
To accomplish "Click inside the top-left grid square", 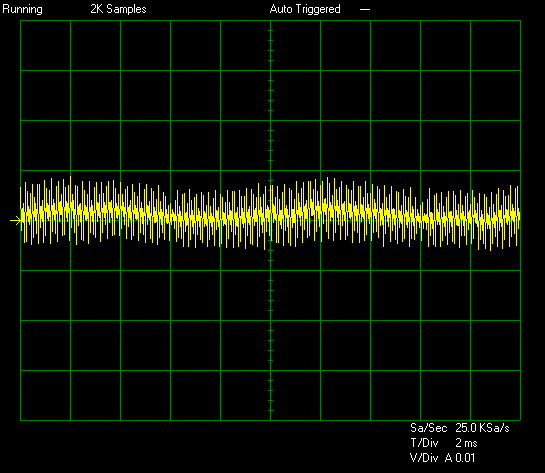I will click(x=46, y=46).
